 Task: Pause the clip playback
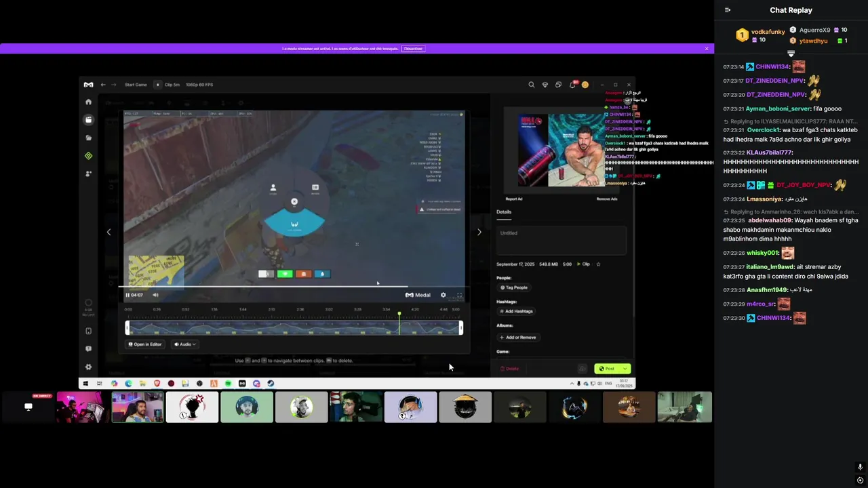127,295
